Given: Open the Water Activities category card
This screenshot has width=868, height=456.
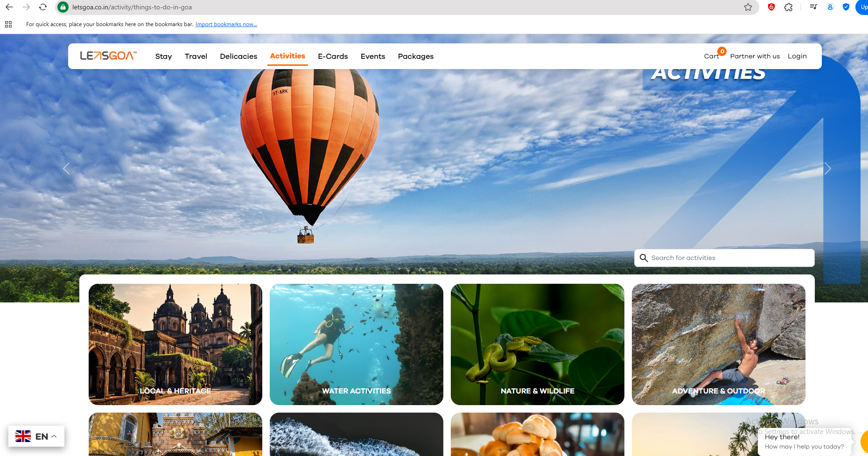Looking at the screenshot, I should coord(357,344).
